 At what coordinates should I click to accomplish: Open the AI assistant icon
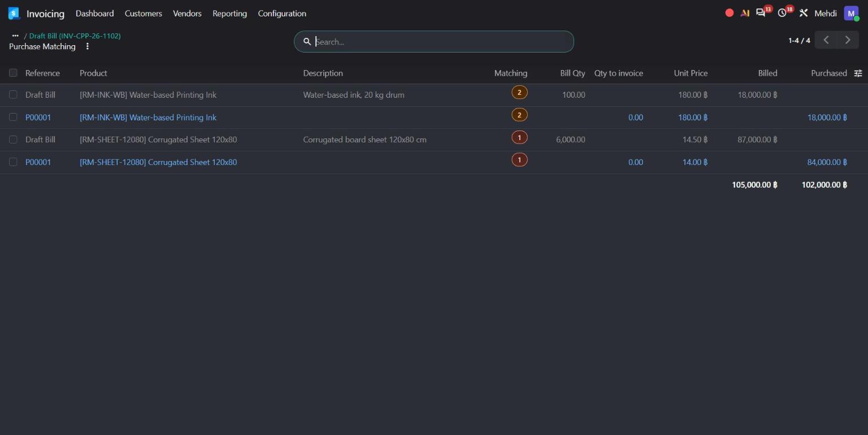click(x=745, y=13)
